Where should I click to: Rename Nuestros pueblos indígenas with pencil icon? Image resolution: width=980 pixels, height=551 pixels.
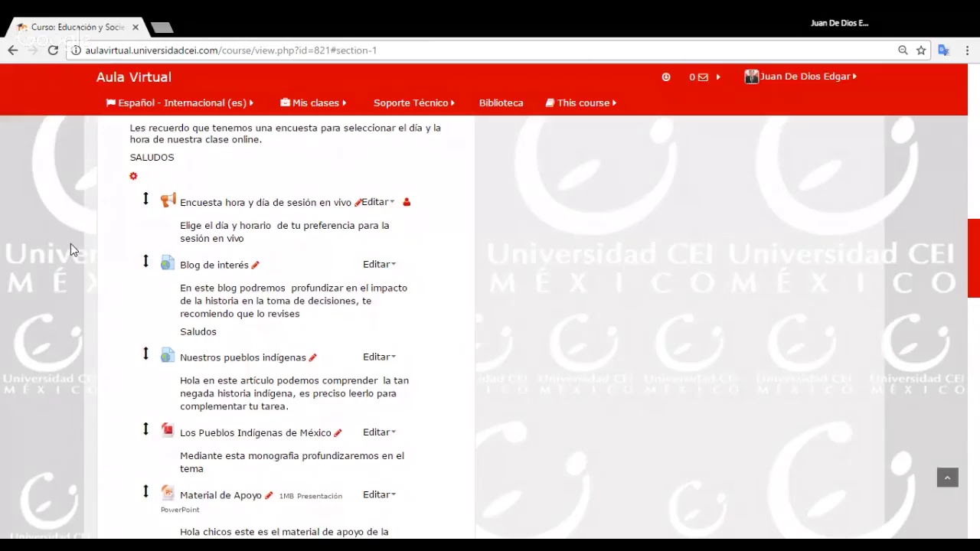tap(312, 357)
